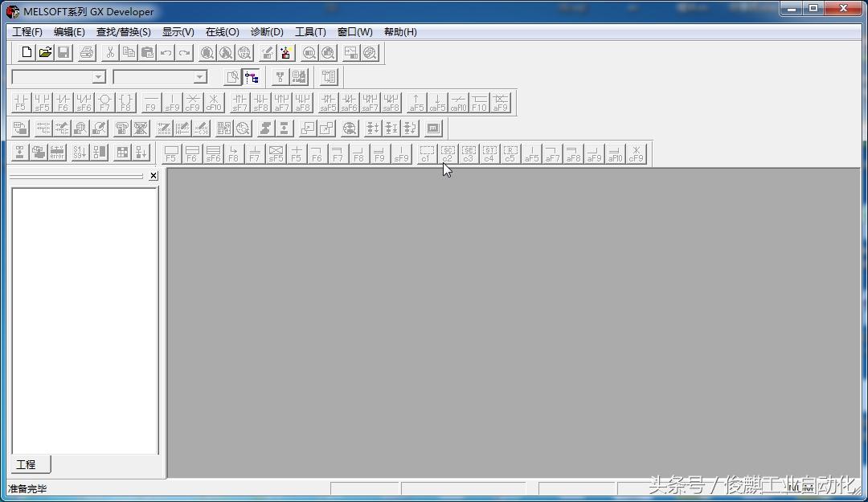Open the 在线(O) menu
This screenshot has height=502, width=868.
[x=222, y=32]
